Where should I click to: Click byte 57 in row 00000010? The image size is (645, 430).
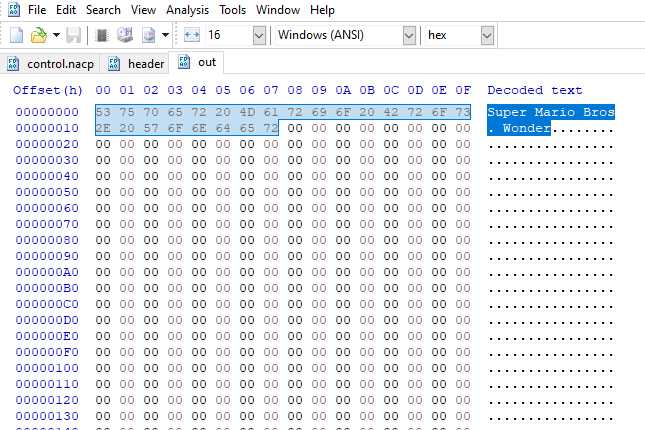tap(151, 128)
